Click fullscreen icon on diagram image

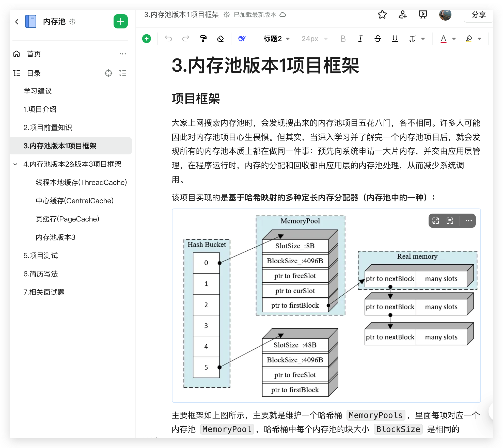436,221
